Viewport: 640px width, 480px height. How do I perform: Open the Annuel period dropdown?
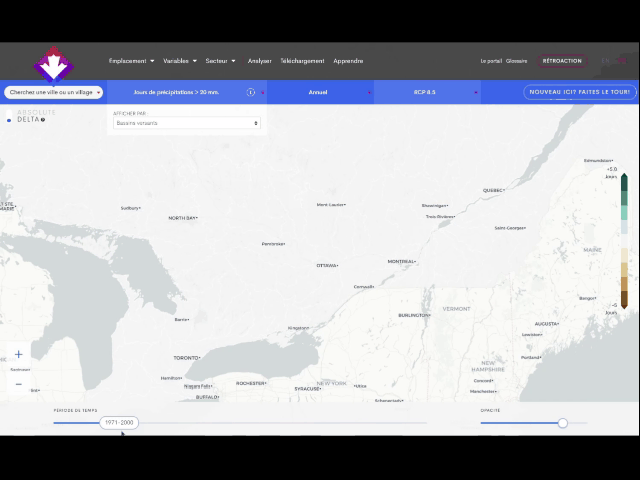coord(320,92)
